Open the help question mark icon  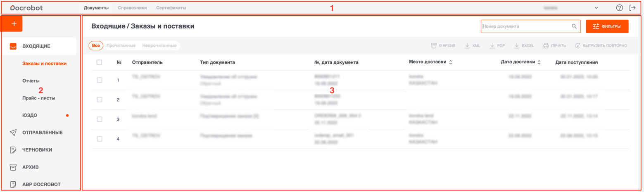[619, 8]
